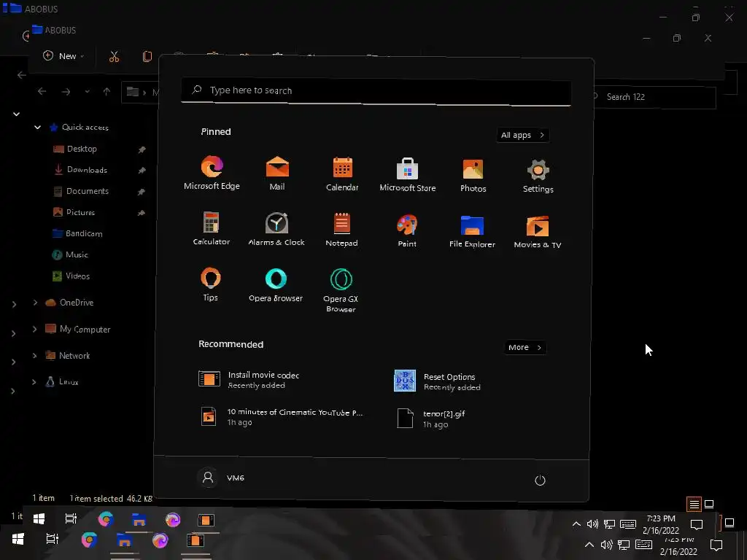Go back in Explorer navigation

coord(42,91)
